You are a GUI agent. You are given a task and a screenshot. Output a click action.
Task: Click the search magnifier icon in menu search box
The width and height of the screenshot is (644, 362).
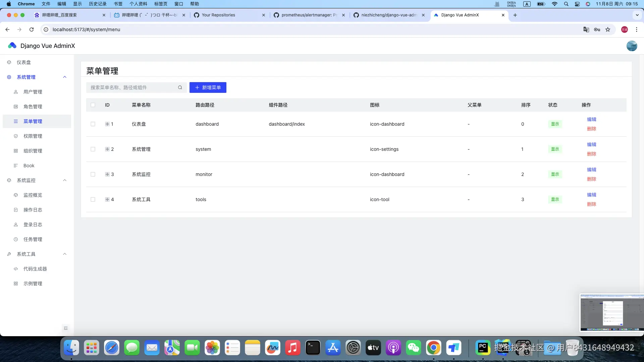coord(180,87)
